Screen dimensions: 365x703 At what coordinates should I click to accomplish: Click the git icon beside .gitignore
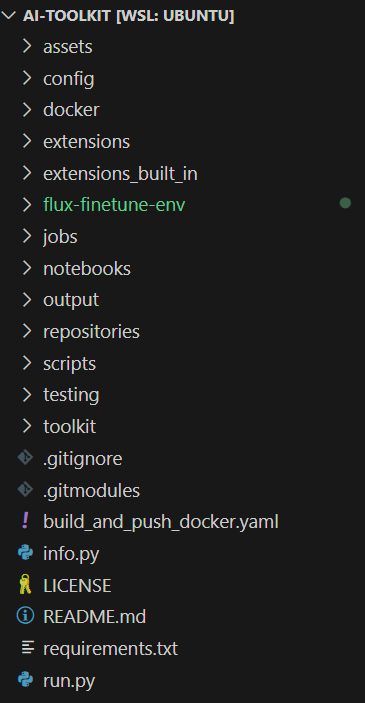coord(26,458)
